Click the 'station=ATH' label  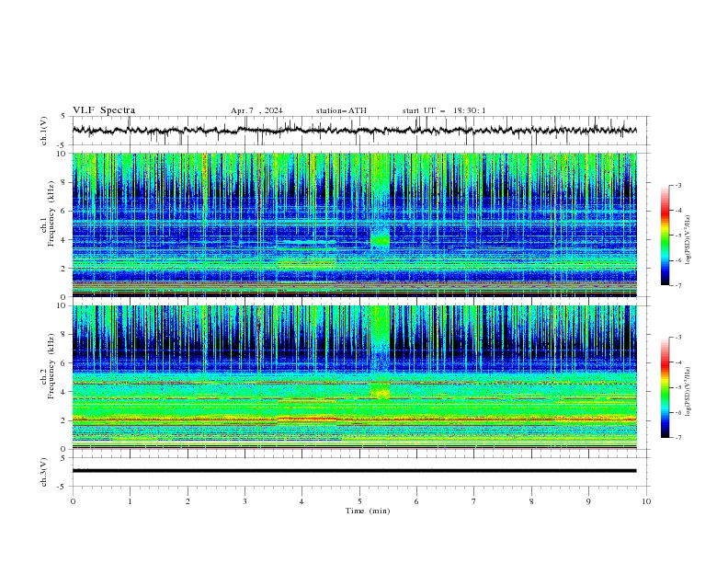[x=341, y=110]
